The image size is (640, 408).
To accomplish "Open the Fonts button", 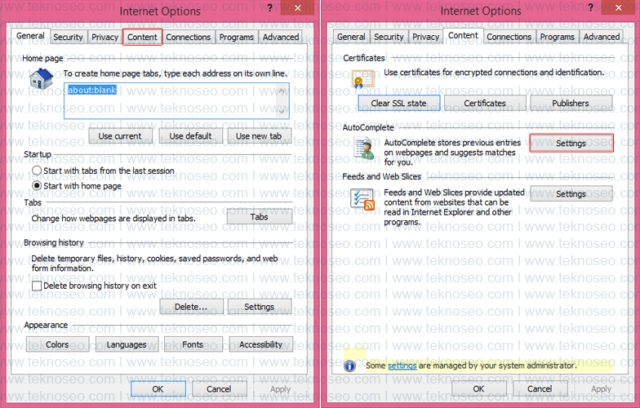I will point(193,344).
